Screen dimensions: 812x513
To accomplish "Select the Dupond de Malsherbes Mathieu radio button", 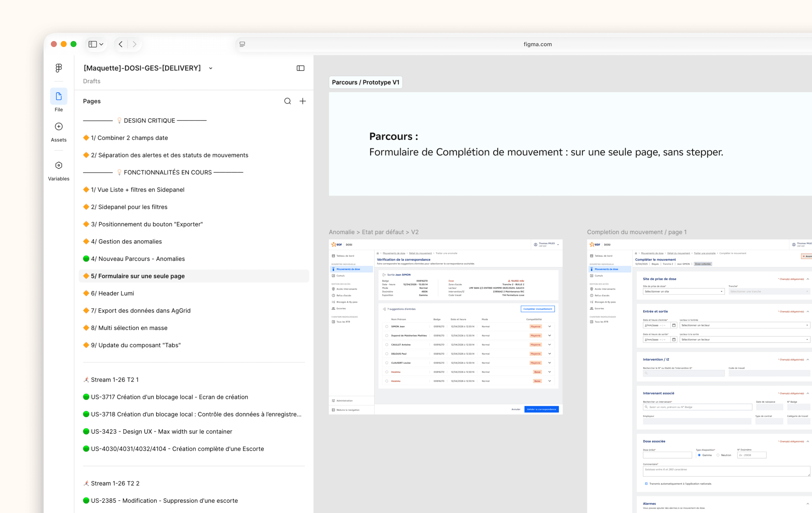I will pos(387,336).
